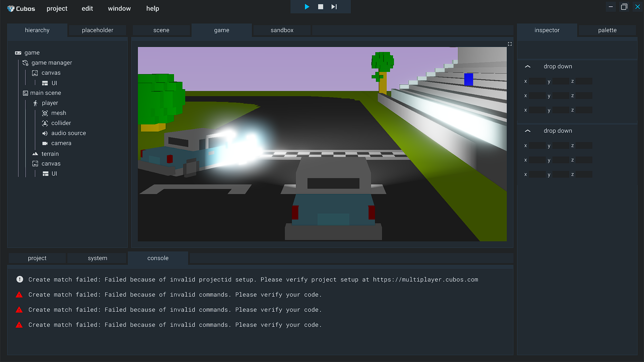Switch to the placeholder tab
Screen dimensions: 644x362
click(x=98, y=30)
